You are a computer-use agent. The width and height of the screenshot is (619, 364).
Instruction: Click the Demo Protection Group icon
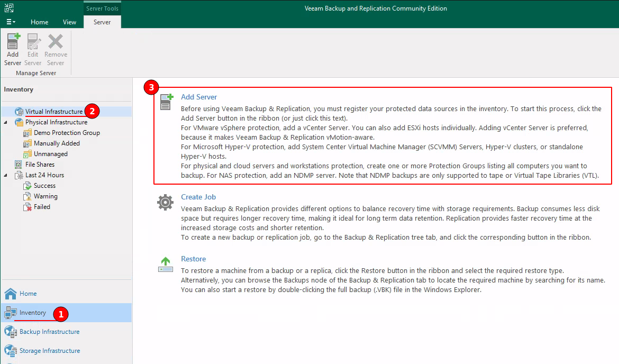pyautogui.click(x=27, y=133)
